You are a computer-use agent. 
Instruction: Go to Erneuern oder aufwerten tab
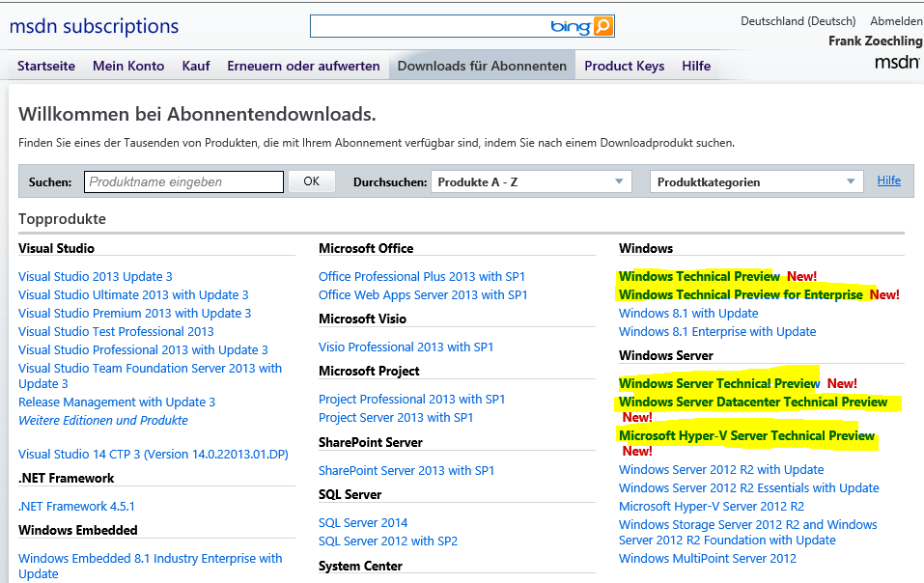[x=303, y=66]
